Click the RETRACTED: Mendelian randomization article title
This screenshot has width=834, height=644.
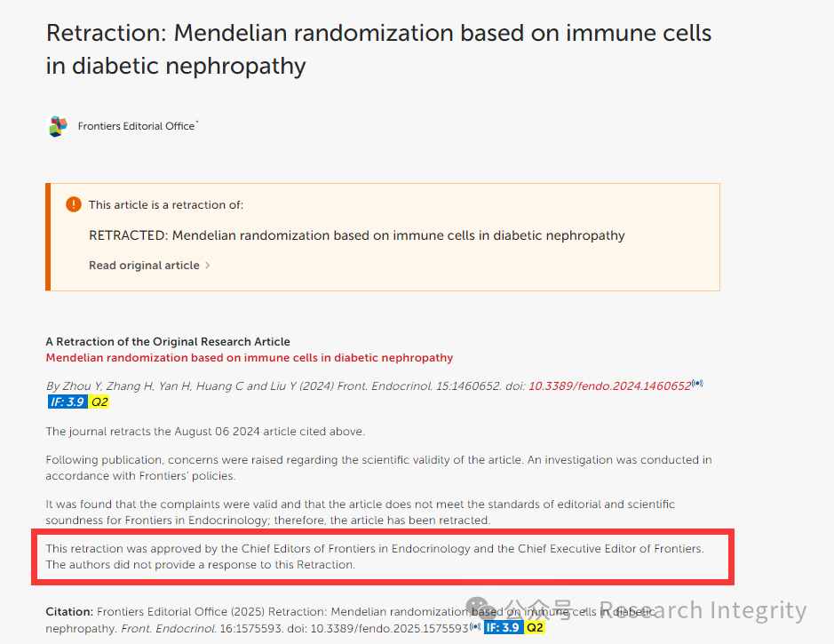[356, 235]
